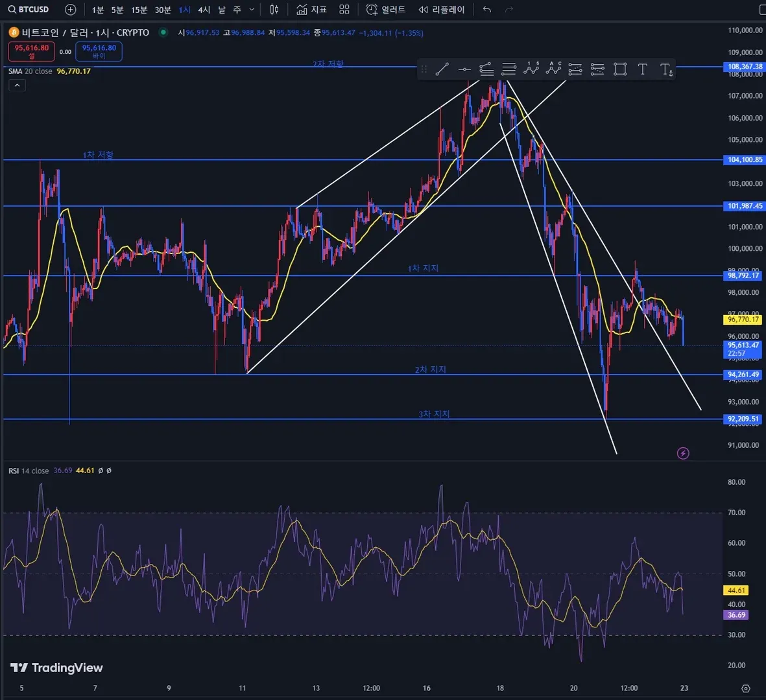Image resolution: width=766 pixels, height=700 pixels.
Task: Open the layout grid selector icon
Action: 344,10
